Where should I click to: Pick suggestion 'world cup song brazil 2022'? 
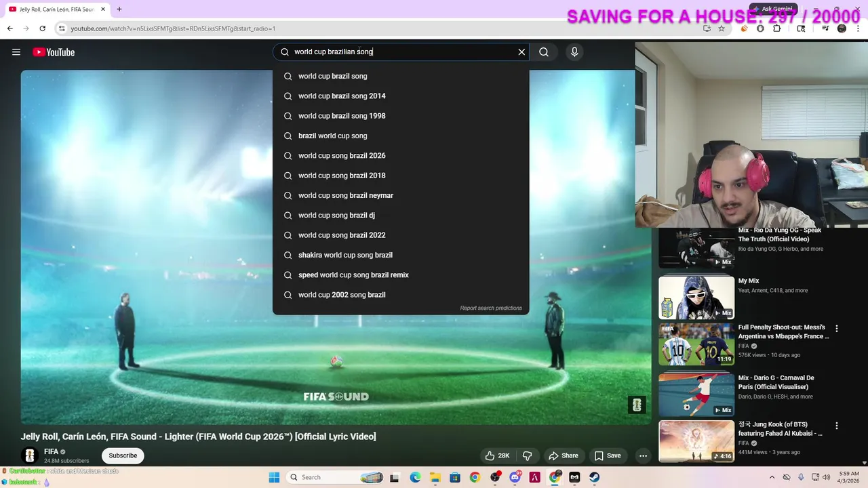(x=401, y=235)
